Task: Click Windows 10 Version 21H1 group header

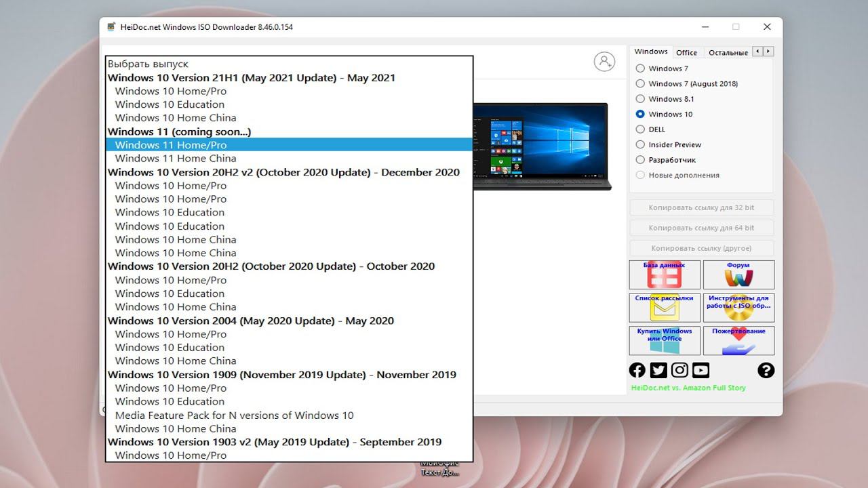Action: (x=289, y=77)
